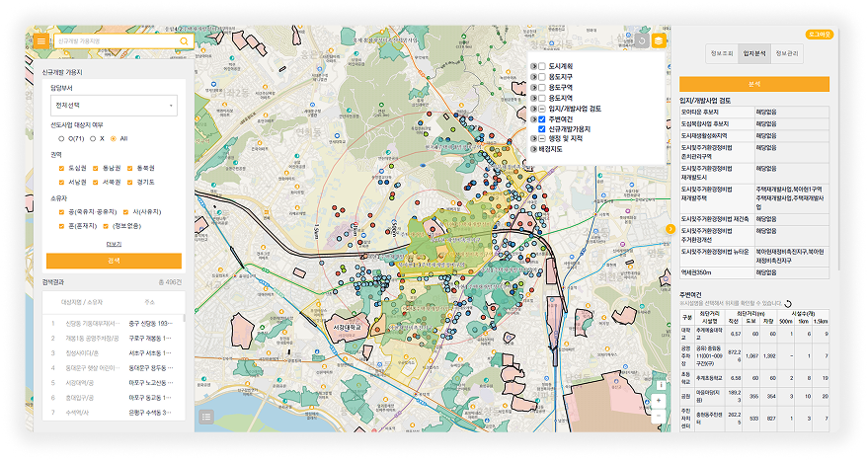This screenshot has width=868, height=461.
Task: Uncheck the 신규개발가용지 layer
Action: [x=541, y=129]
